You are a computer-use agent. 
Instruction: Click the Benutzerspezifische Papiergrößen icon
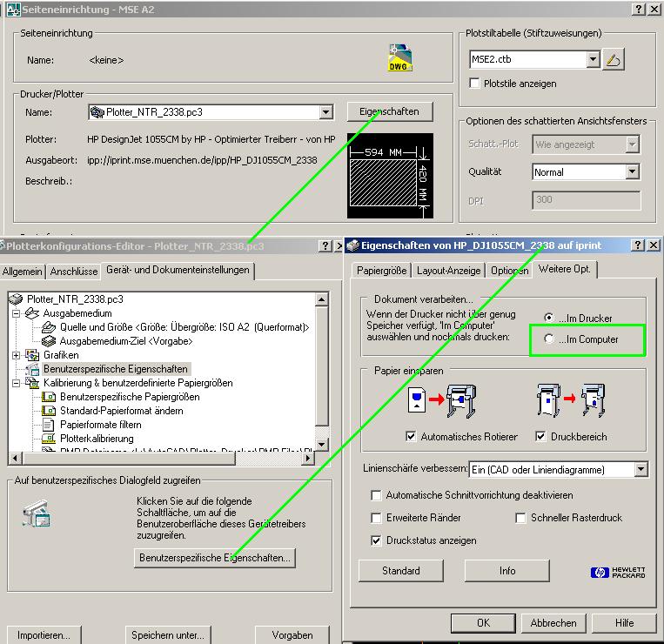tap(49, 397)
